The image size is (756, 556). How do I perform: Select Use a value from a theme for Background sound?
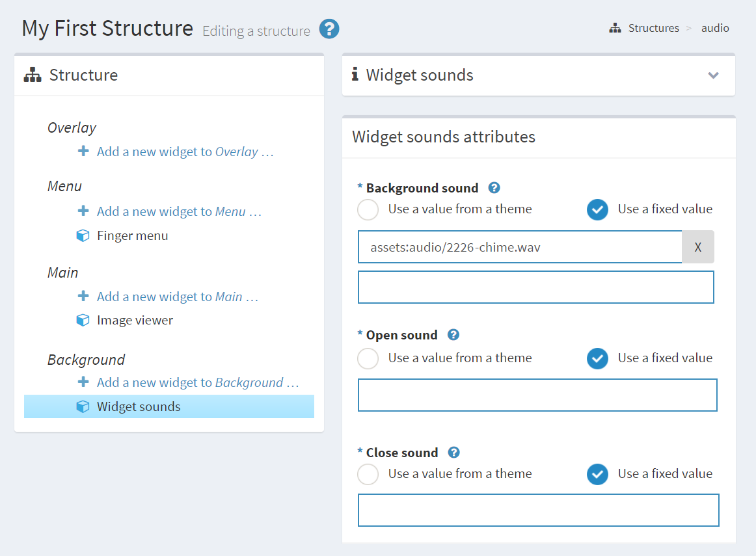click(x=368, y=209)
